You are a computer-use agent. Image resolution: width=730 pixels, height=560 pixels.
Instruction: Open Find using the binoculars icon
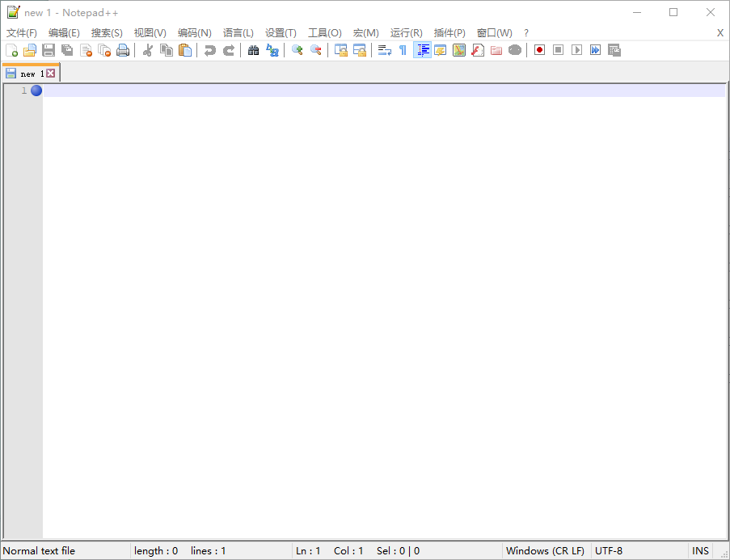coord(253,50)
